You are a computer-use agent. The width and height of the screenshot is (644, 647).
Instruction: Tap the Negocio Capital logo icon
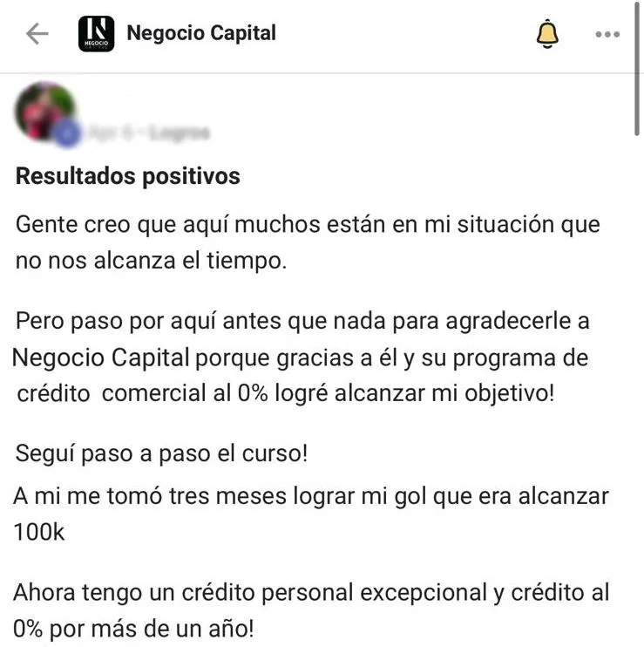point(96,33)
